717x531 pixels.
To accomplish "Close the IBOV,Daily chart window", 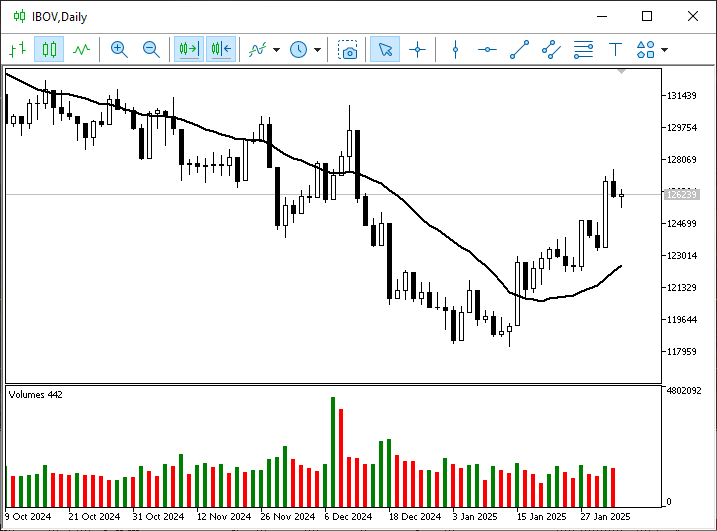I will point(693,16).
